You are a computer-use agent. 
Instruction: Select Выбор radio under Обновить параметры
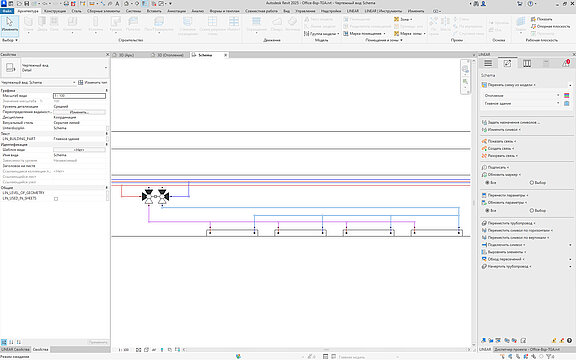(532, 210)
